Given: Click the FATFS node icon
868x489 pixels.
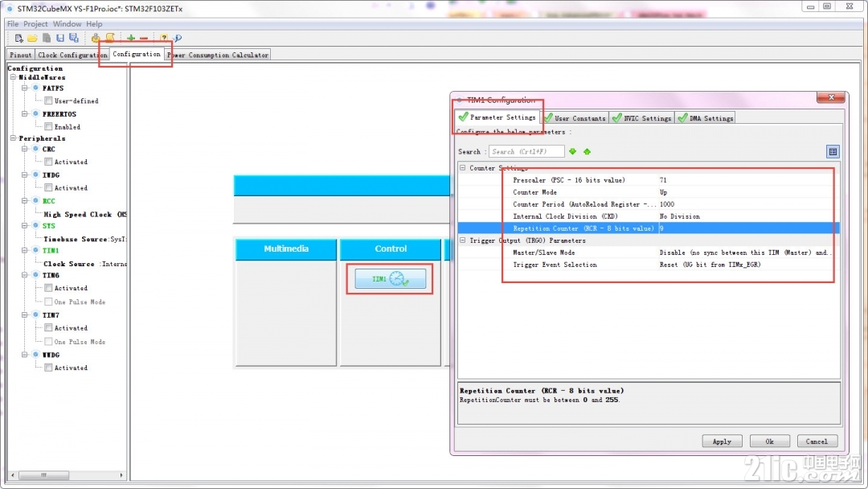Looking at the screenshot, I should point(35,88).
